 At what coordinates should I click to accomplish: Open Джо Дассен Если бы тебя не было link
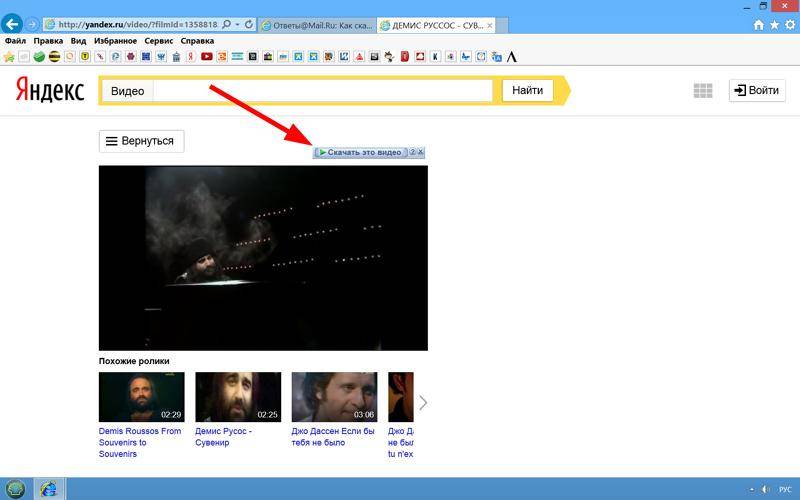coord(333,437)
